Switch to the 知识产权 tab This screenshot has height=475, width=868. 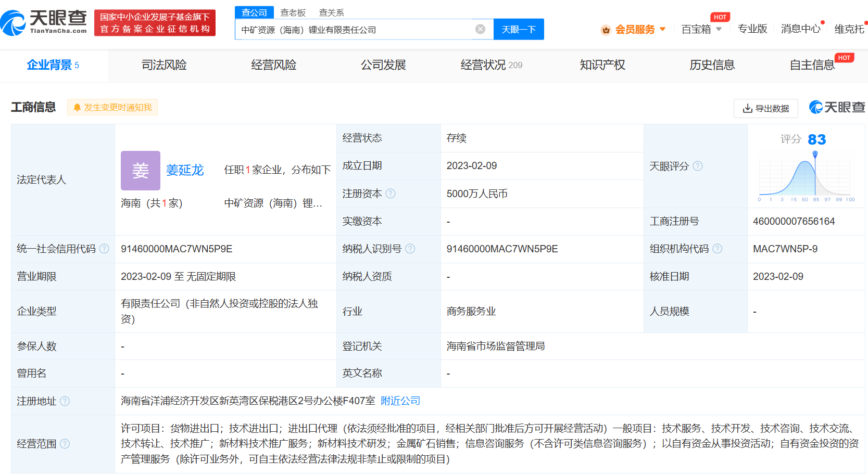602,65
